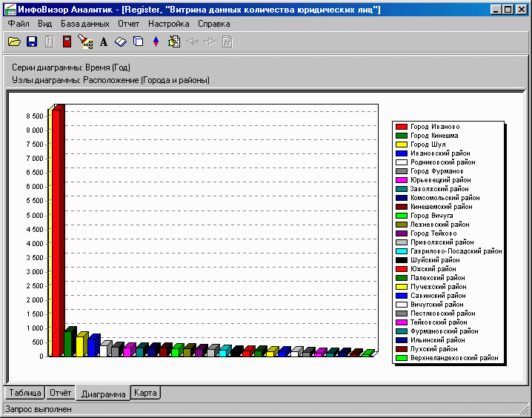Click legend entry Юрьевецкий район
This screenshot has height=418, width=532.
tap(440, 180)
